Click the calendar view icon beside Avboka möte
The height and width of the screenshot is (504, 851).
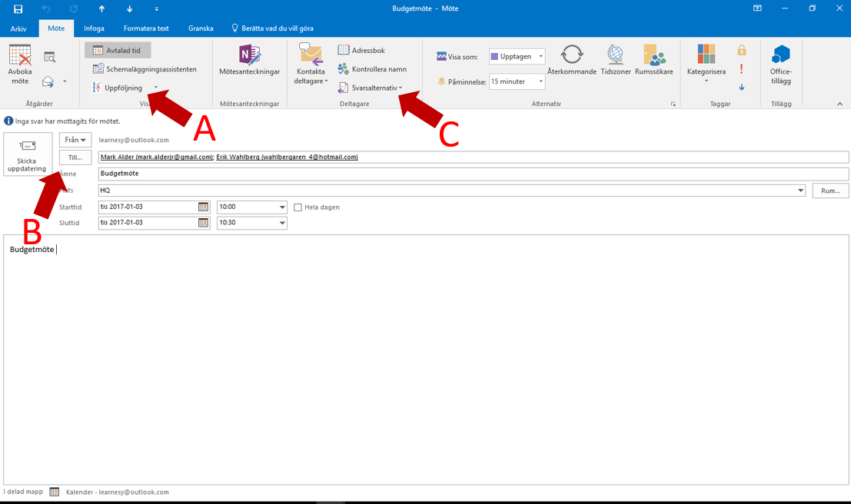click(x=49, y=56)
